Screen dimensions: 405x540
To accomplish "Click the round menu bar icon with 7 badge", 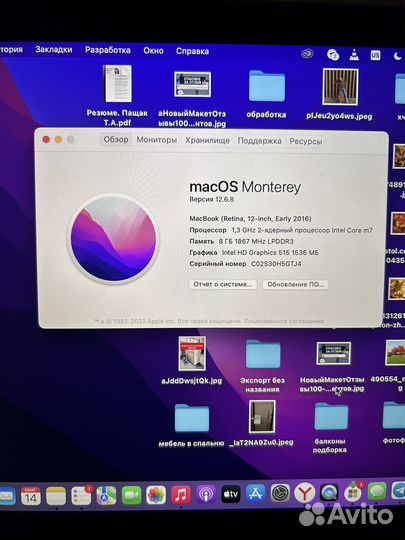I will coord(333,54).
